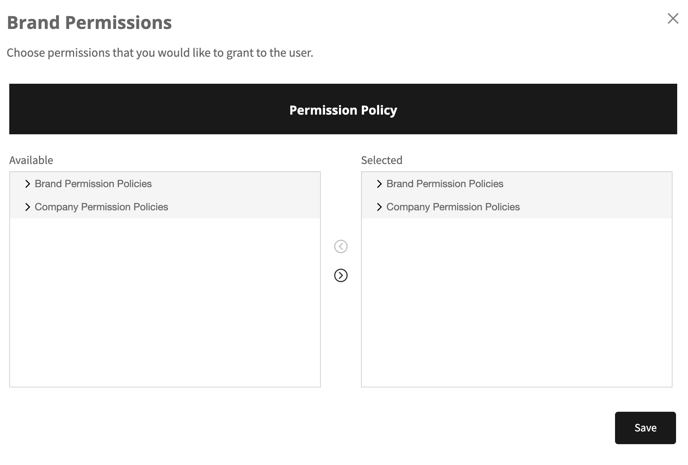Select Company Permission Policies in Selected list
Viewport: 688px width, 465px height.
pyautogui.click(x=453, y=207)
